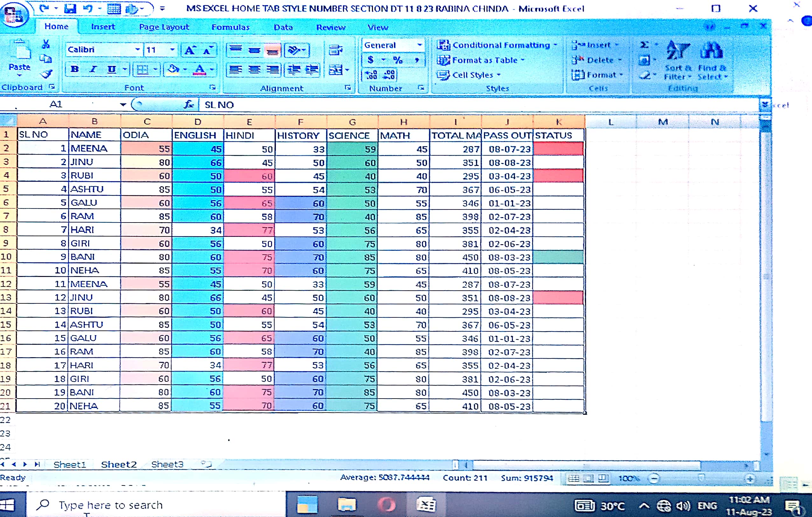Toggle center text alignment
Image resolution: width=812 pixels, height=517 pixels.
254,70
